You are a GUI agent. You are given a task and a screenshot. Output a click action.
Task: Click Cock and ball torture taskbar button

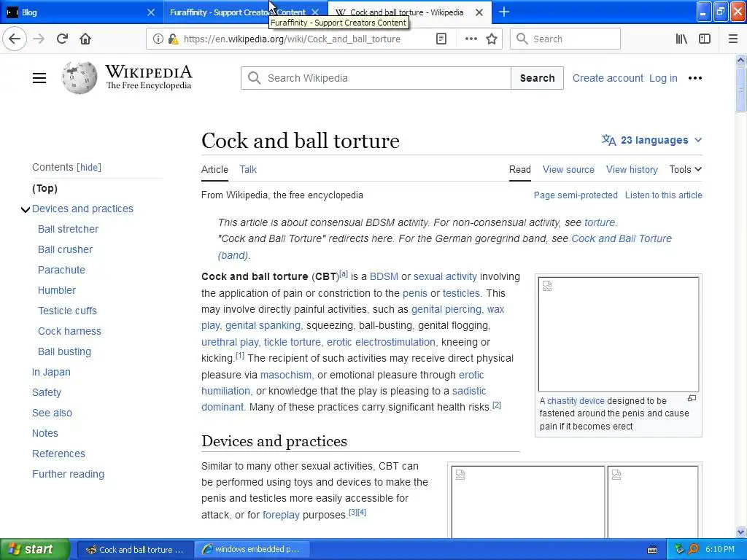click(x=135, y=550)
